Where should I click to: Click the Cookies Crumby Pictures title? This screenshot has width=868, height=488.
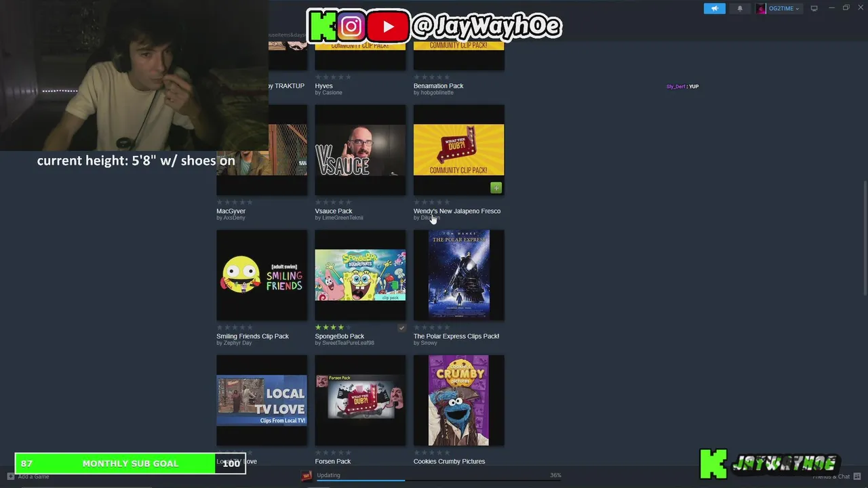click(x=450, y=462)
